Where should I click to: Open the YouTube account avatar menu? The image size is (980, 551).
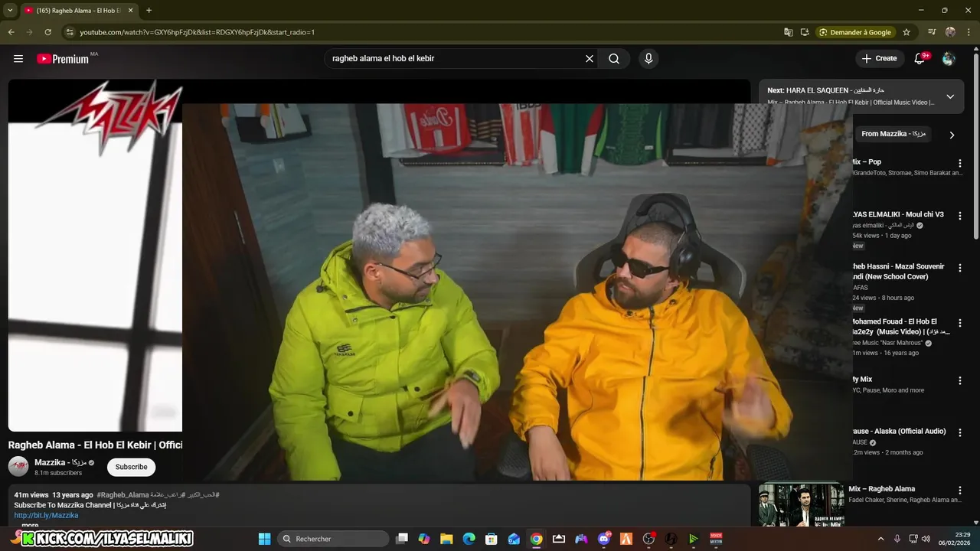point(949,59)
